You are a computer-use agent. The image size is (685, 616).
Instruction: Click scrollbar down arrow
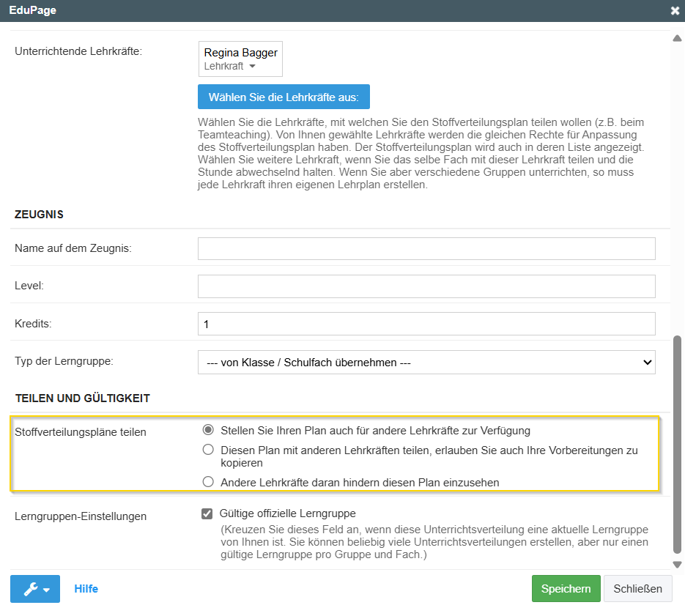pyautogui.click(x=677, y=564)
